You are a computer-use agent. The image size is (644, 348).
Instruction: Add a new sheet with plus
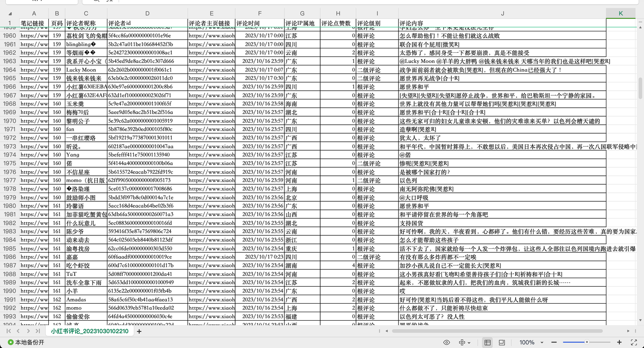pyautogui.click(x=139, y=331)
